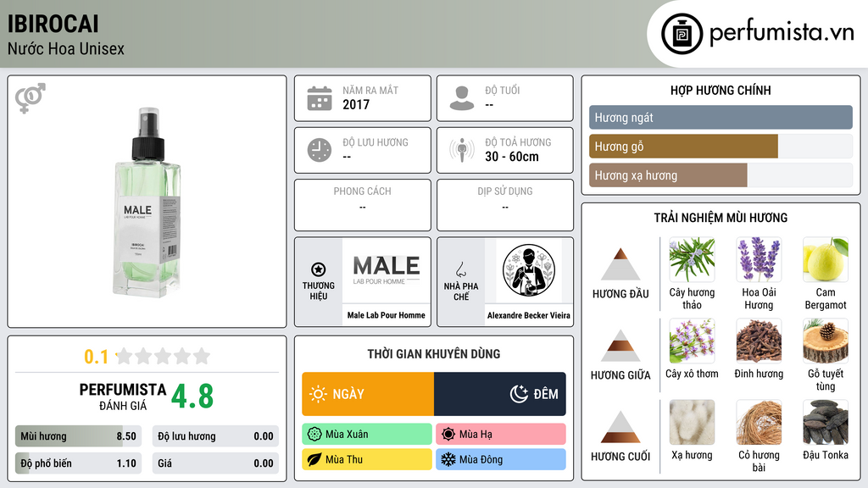
Task: Select the Ngày daytime segment
Action: [x=368, y=394]
